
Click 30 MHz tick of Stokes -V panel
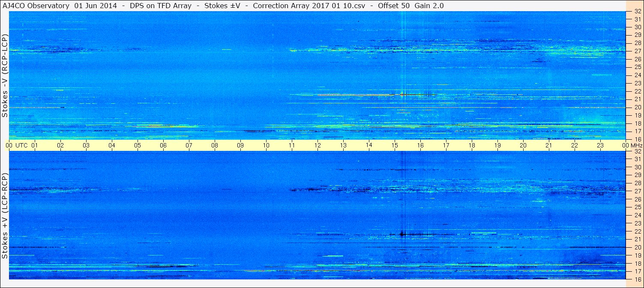637,27
